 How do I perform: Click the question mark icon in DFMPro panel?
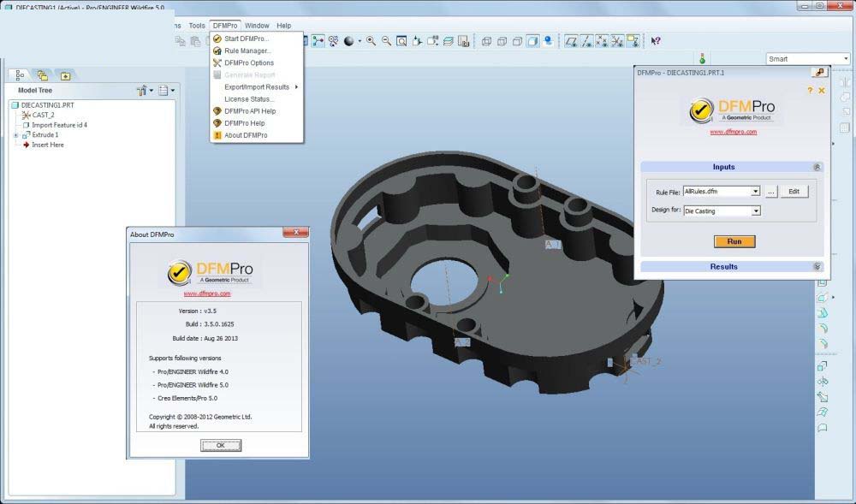click(810, 90)
